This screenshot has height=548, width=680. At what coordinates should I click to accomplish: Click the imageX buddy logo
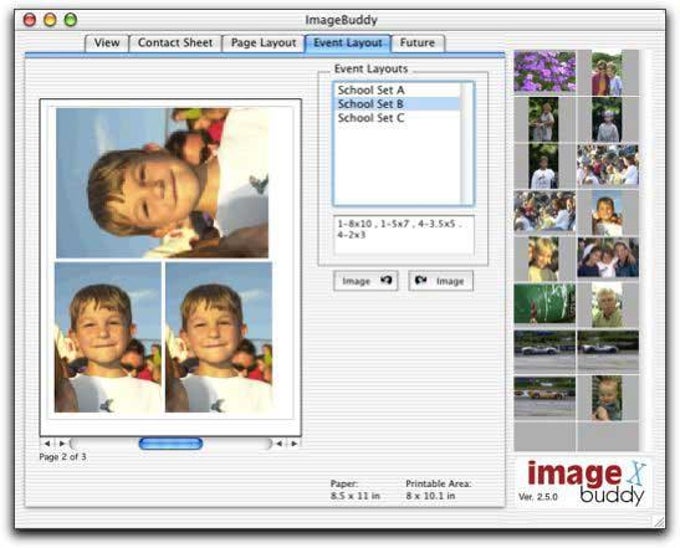(x=584, y=482)
